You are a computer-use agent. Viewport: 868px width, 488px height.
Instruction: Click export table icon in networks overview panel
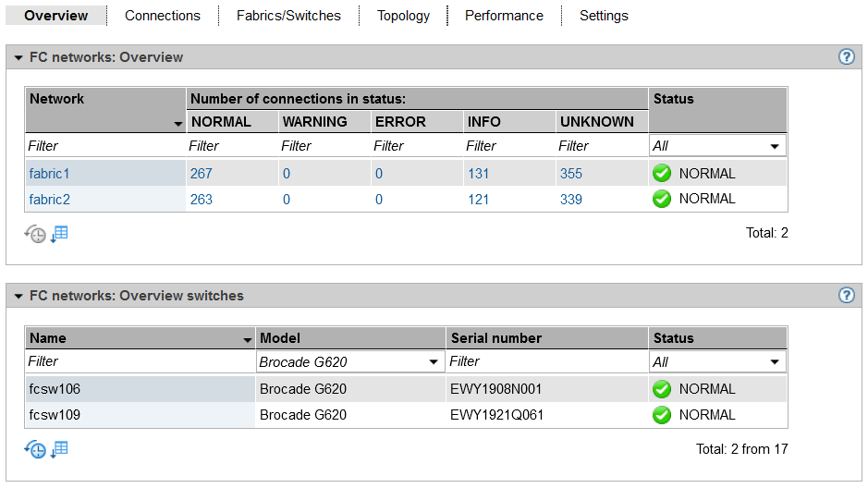click(59, 233)
